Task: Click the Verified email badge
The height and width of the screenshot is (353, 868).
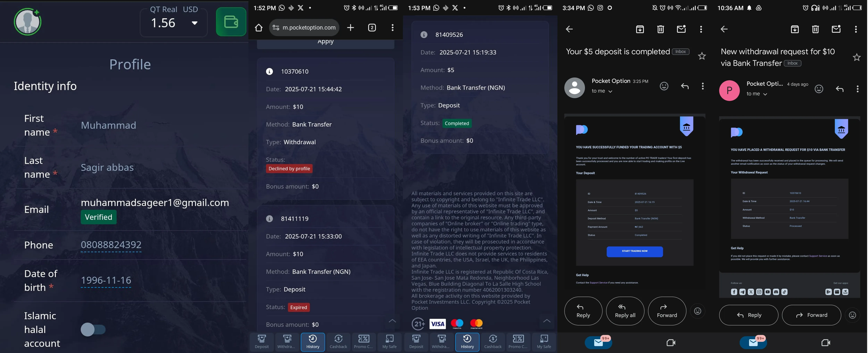Action: (98, 217)
